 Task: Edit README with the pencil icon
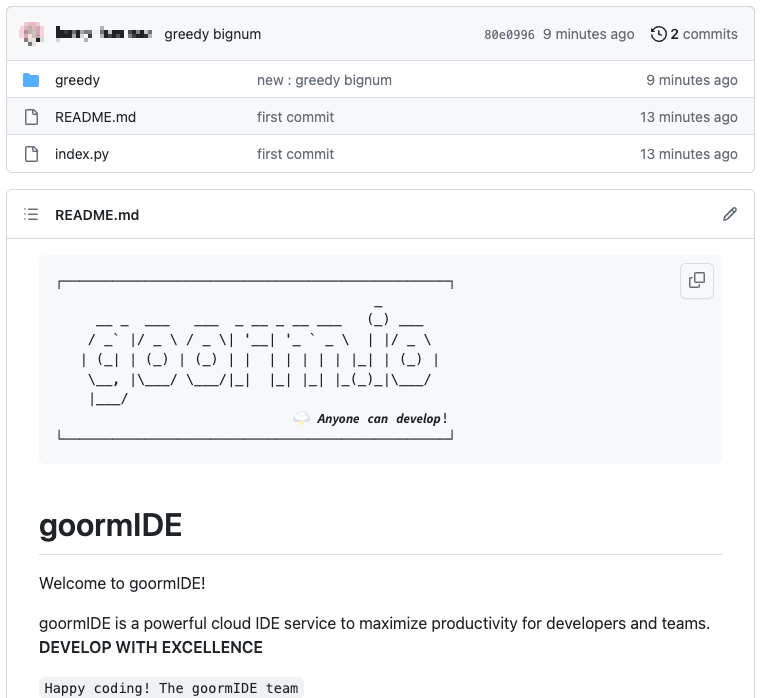(729, 214)
